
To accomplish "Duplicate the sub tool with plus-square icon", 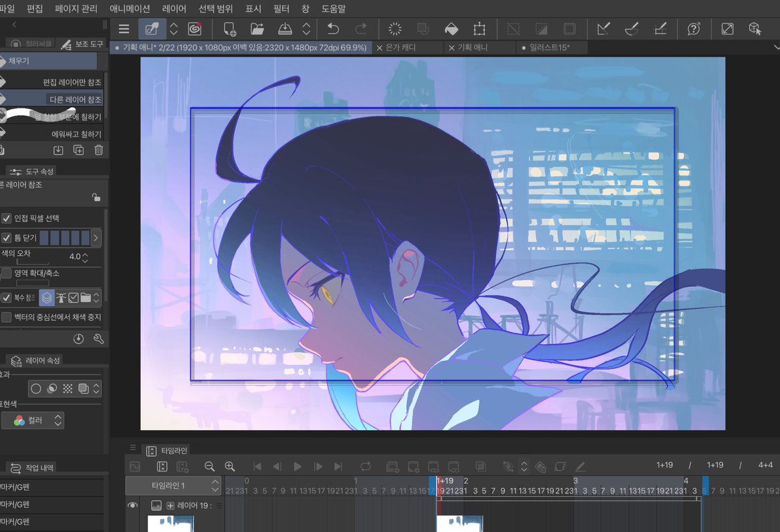I will [79, 150].
